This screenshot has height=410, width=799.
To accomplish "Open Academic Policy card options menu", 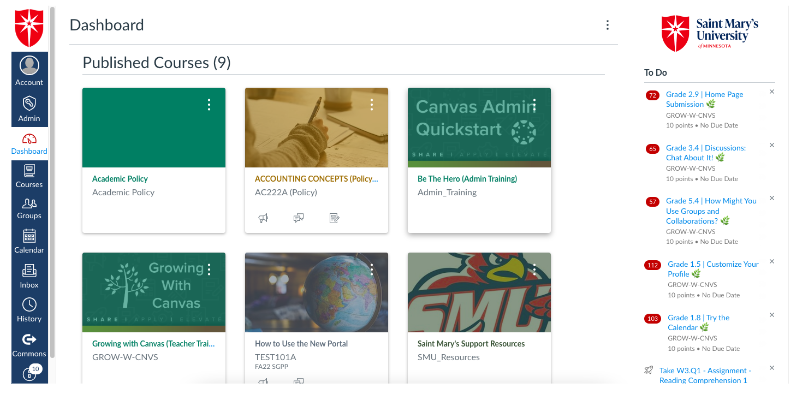I will click(209, 105).
